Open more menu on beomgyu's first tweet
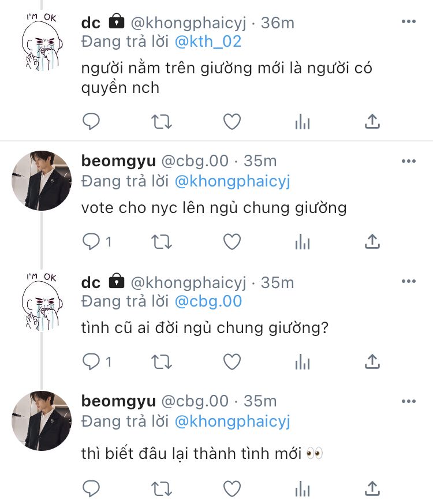This screenshot has width=433, height=504. tap(409, 161)
